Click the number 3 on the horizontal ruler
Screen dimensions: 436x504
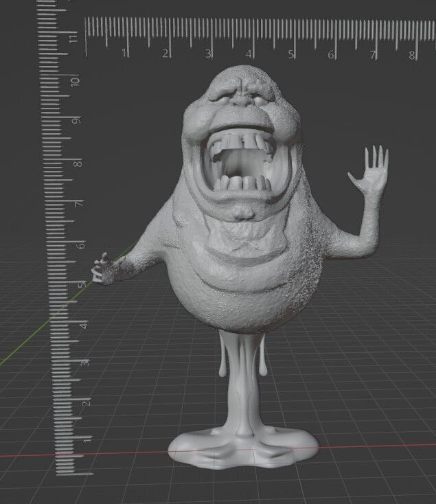coord(208,54)
